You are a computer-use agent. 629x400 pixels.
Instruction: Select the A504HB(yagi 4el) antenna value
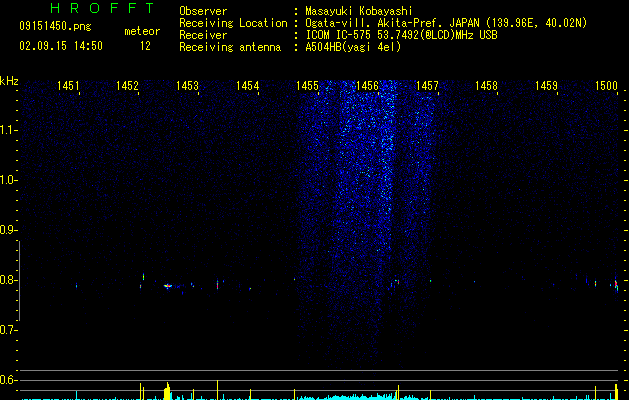(x=353, y=47)
